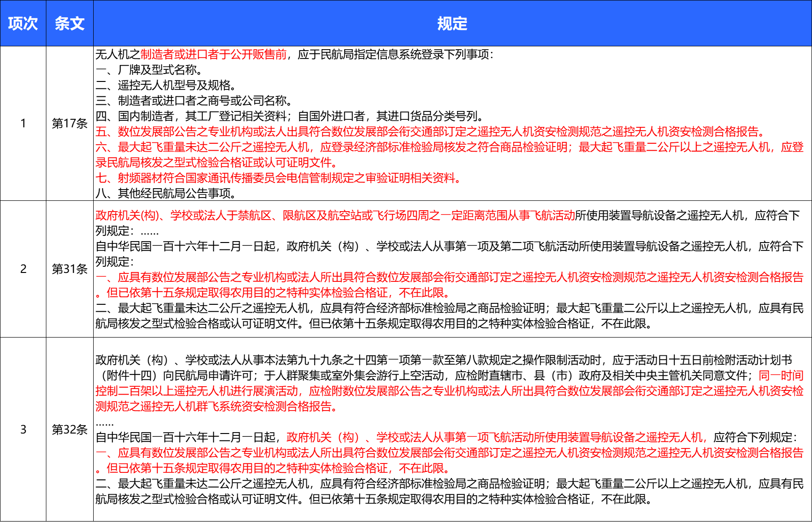812x522 pixels.
Task: Click the "条文" column header
Action: click(69, 23)
